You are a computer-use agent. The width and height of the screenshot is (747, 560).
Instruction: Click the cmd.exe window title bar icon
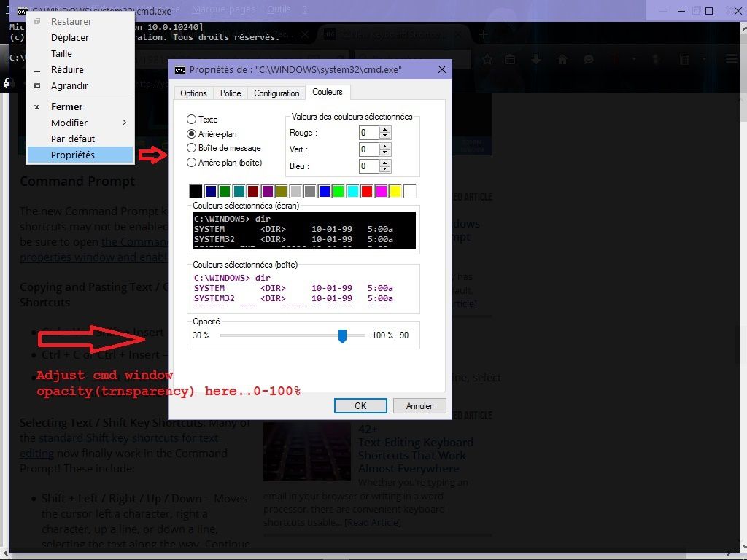coord(21,12)
